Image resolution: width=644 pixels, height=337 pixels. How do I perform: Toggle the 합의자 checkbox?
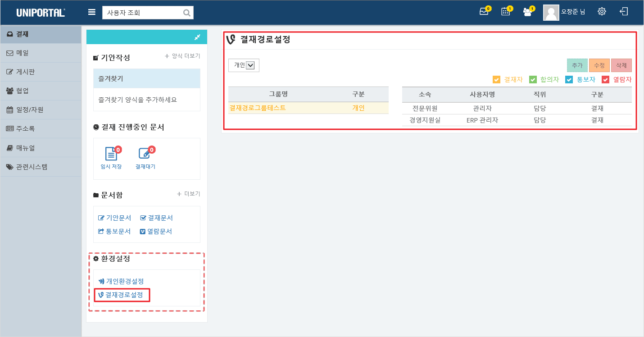[533, 80]
